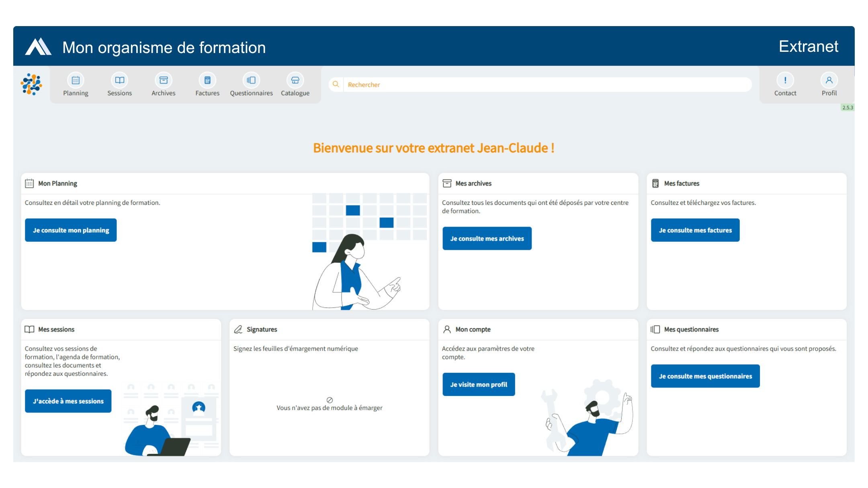Click the Mon compte card title
This screenshot has width=868, height=488.
click(473, 329)
